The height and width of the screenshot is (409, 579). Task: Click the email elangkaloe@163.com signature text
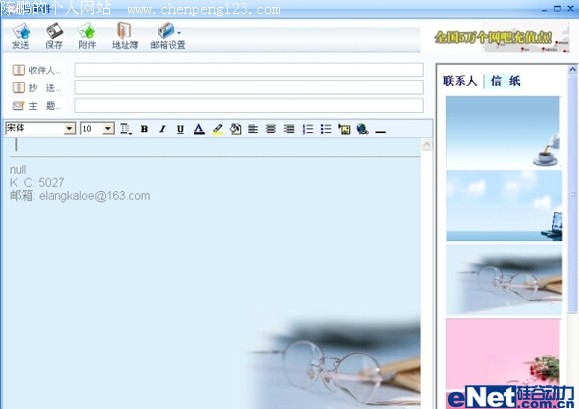pos(80,196)
